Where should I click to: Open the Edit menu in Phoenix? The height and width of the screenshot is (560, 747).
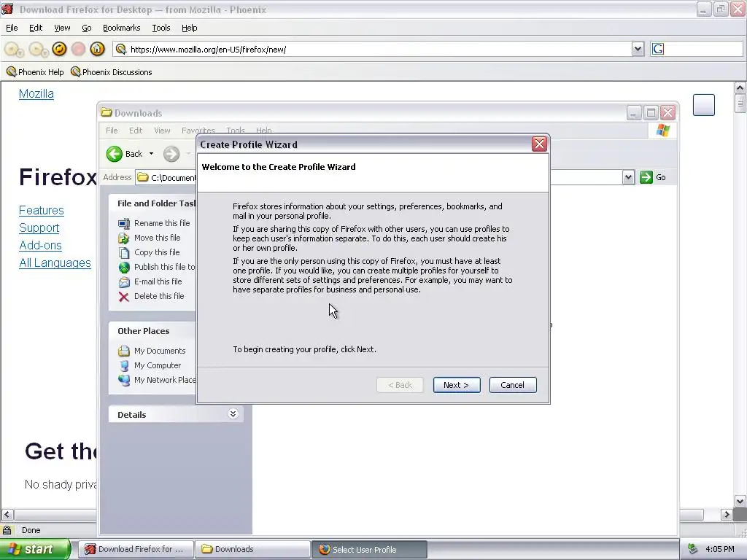36,28
